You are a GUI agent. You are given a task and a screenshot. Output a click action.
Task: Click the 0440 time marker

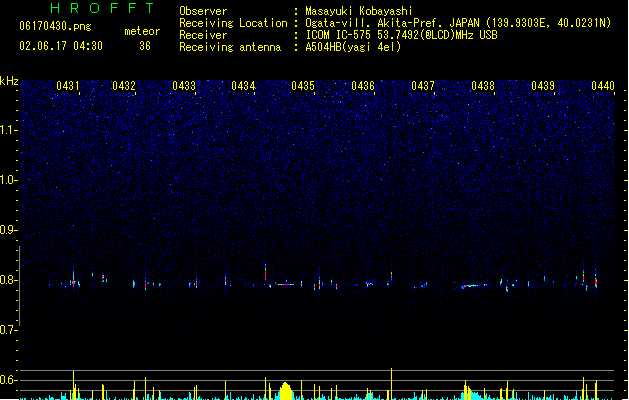603,86
